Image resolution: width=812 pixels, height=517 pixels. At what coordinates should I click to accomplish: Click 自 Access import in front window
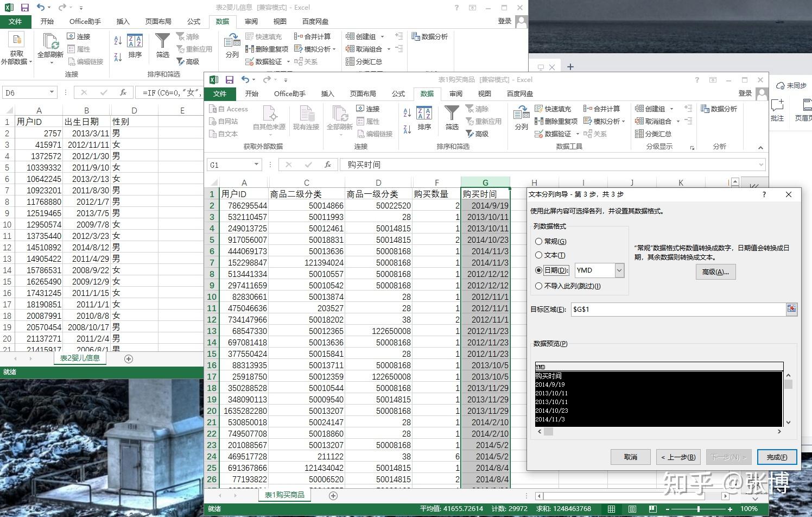(x=229, y=109)
